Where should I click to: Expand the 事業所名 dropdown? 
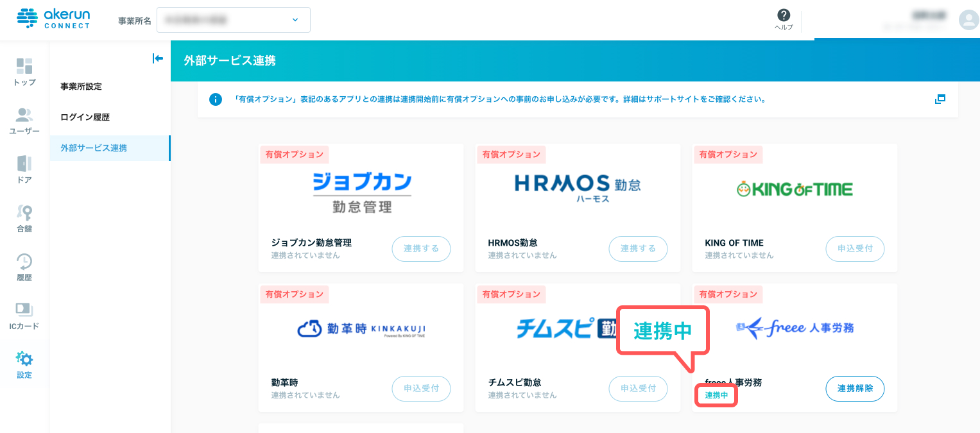tap(234, 20)
